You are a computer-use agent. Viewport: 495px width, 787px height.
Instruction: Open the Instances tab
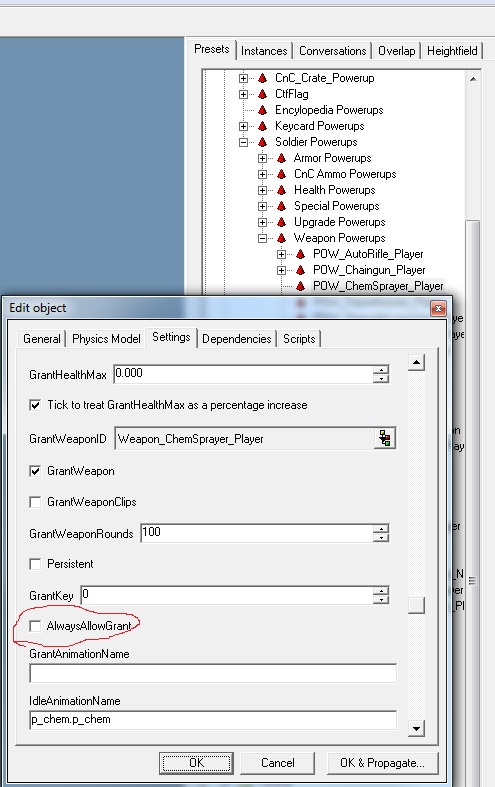point(264,51)
